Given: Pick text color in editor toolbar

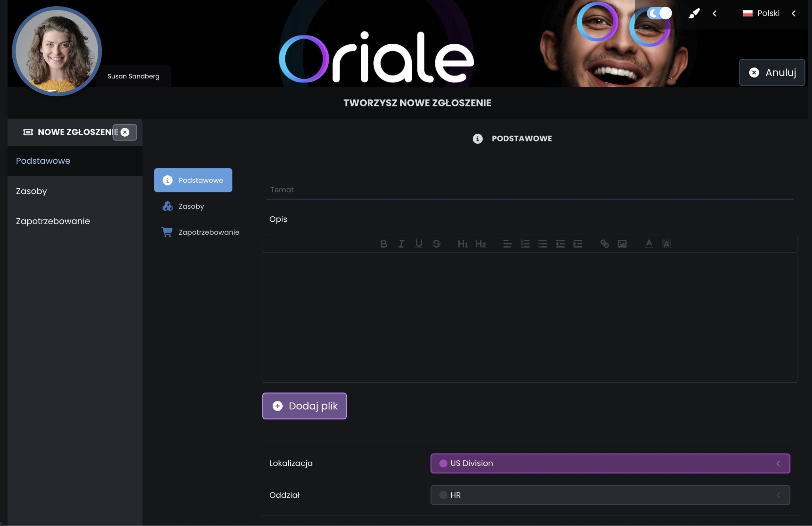Looking at the screenshot, I should (x=649, y=244).
